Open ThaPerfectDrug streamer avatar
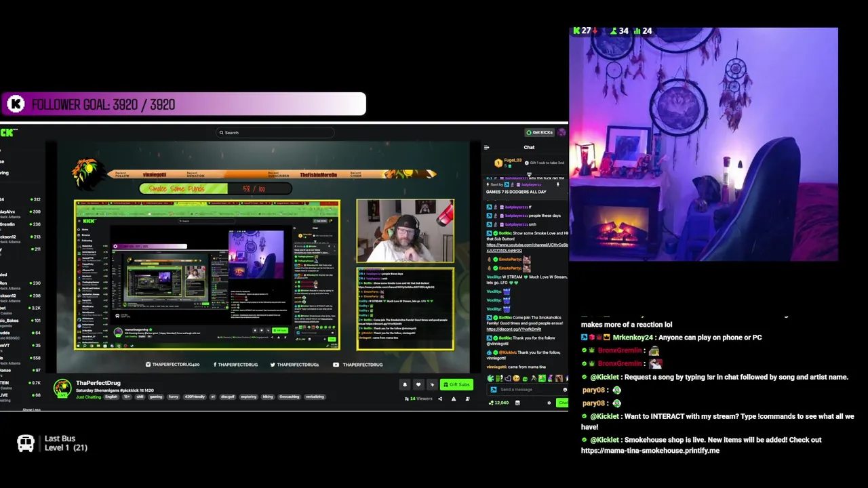The image size is (868, 488). tap(62, 388)
